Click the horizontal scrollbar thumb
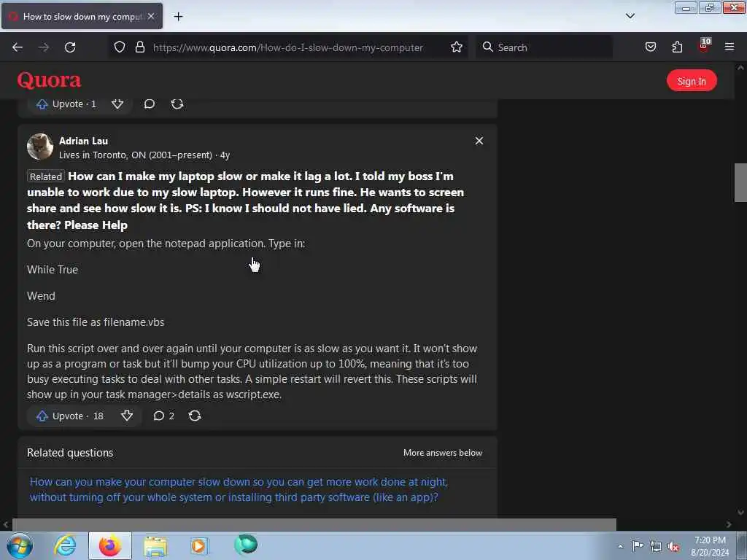This screenshot has height=560, width=747. pyautogui.click(x=314, y=524)
